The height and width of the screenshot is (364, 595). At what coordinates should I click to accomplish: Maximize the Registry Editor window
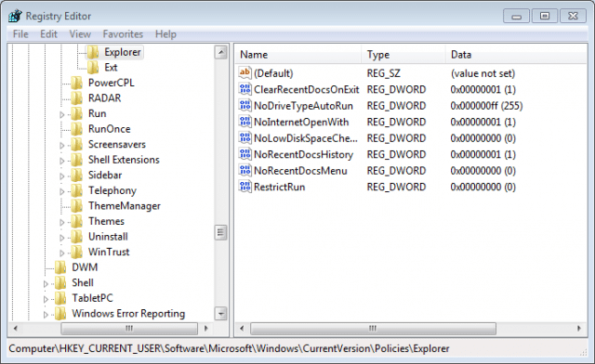545,17
